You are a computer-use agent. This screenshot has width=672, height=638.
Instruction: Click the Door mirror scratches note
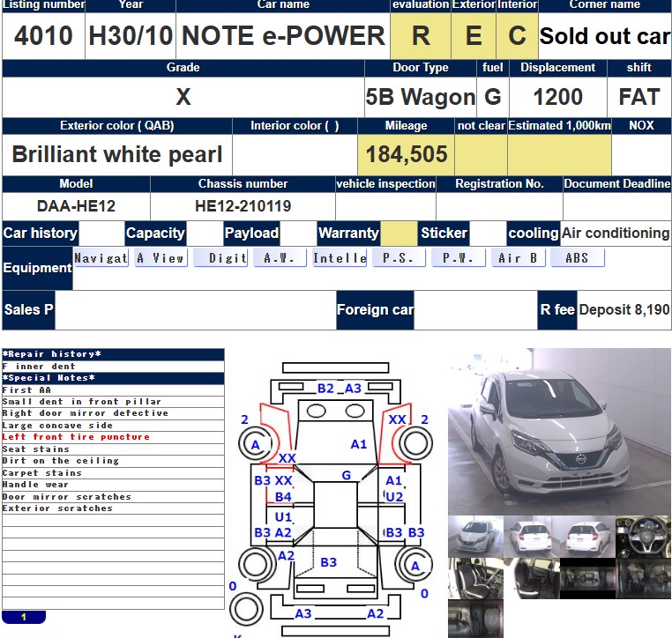[66, 497]
